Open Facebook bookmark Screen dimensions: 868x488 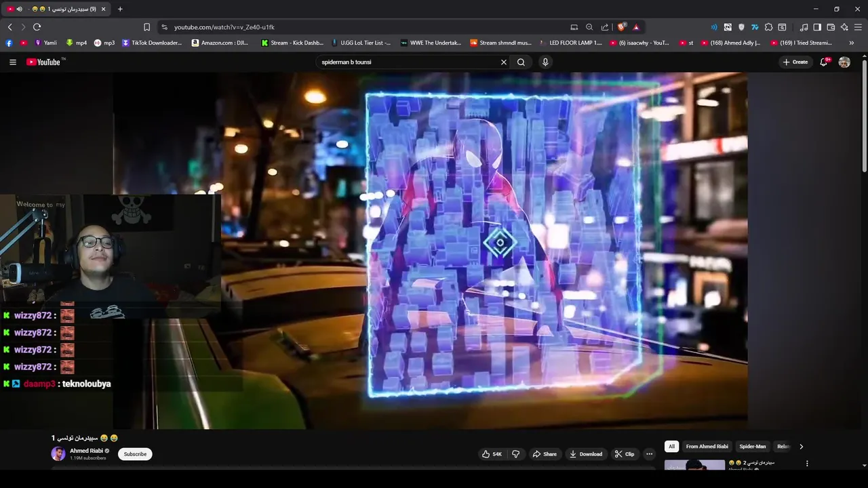point(9,43)
